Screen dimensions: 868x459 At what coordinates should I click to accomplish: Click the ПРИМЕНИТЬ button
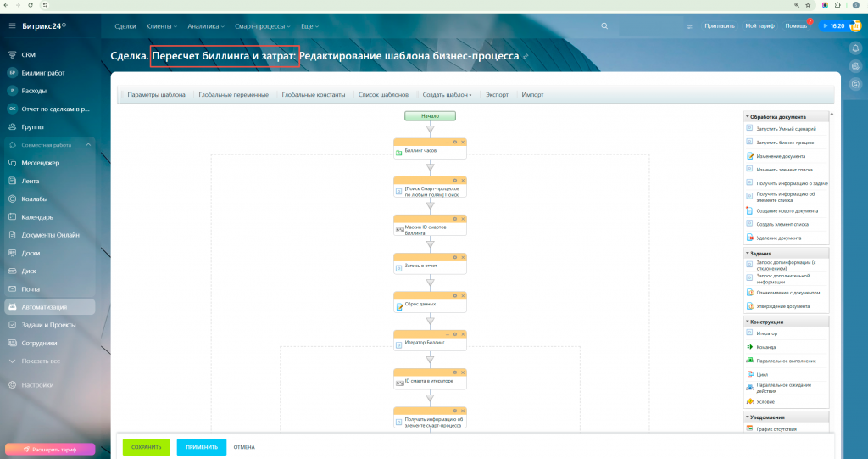click(x=202, y=447)
